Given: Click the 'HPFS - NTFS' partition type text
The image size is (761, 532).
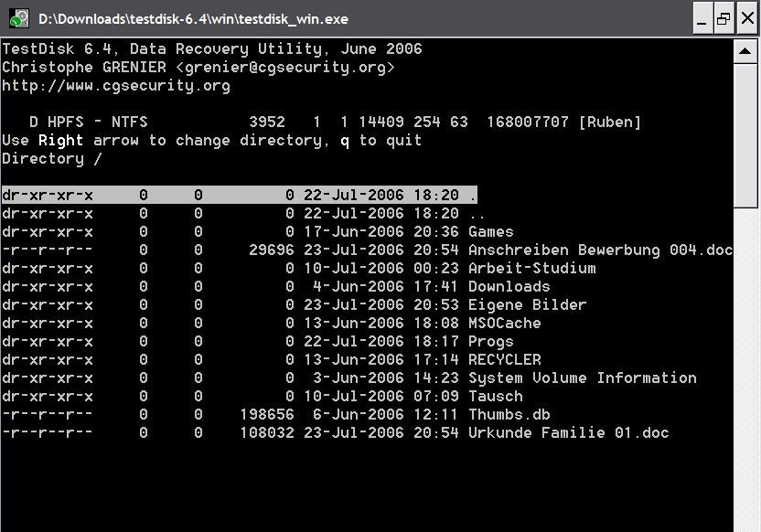Looking at the screenshot, I should pyautogui.click(x=98, y=122).
